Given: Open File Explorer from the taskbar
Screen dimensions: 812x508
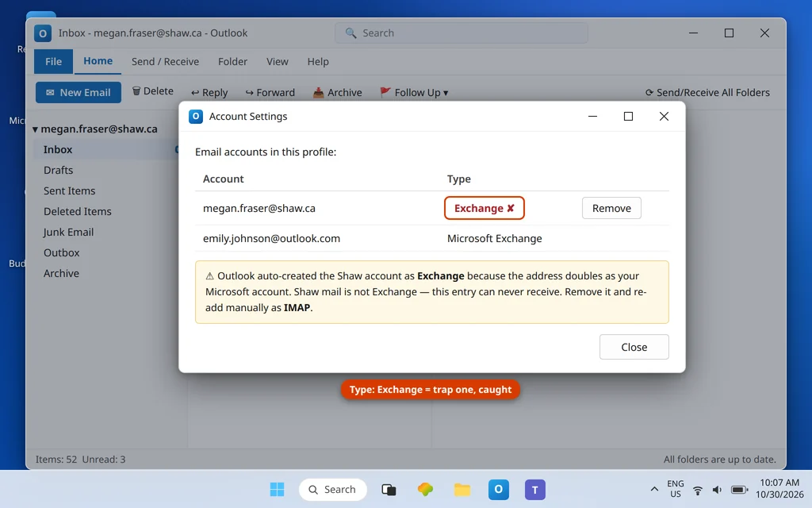Looking at the screenshot, I should point(462,489).
